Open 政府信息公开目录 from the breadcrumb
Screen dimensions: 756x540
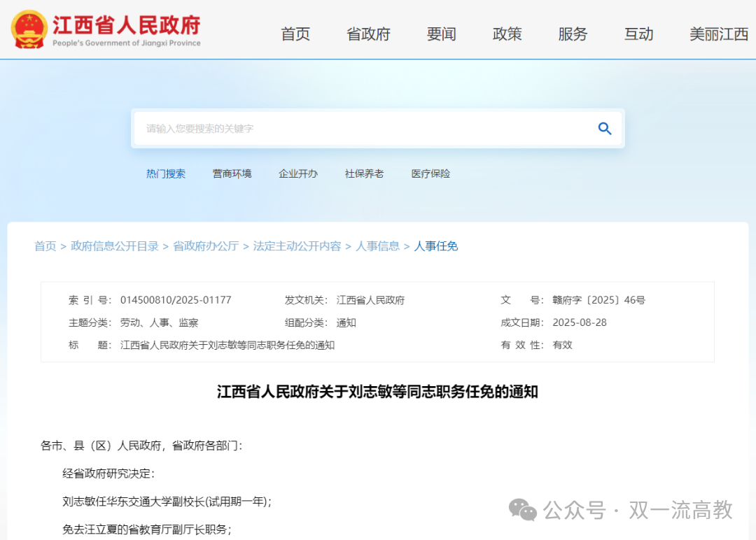(x=115, y=246)
